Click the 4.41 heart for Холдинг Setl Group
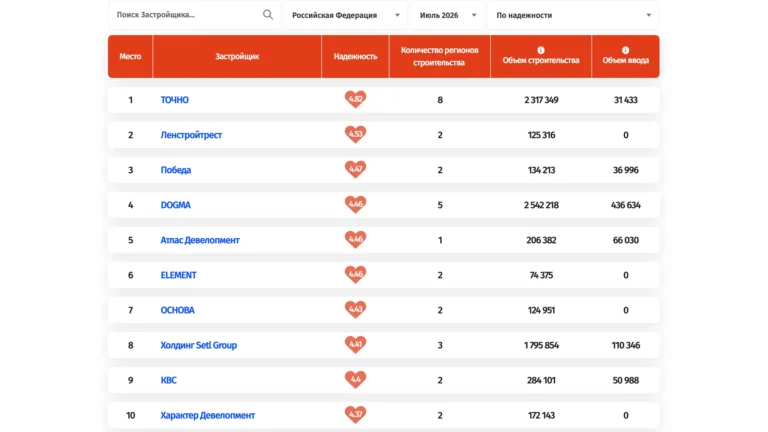The width and height of the screenshot is (768, 432). tap(355, 345)
